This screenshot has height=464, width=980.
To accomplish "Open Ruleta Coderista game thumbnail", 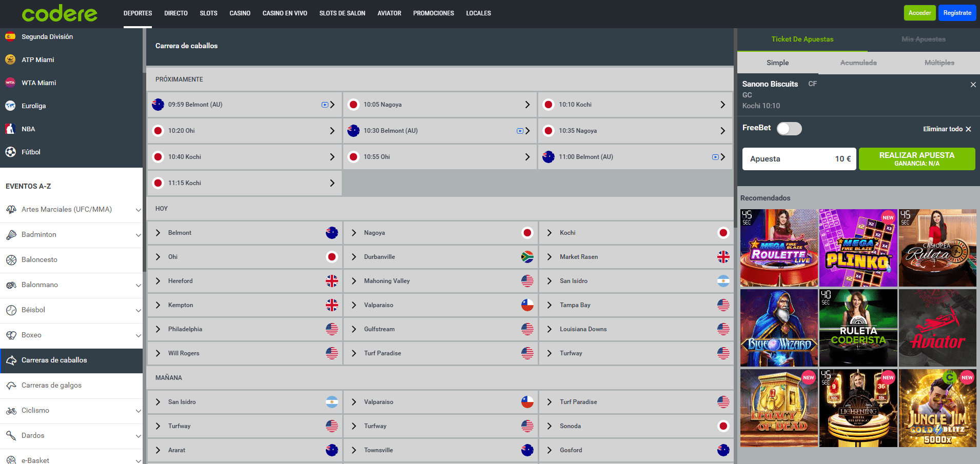I will [858, 328].
